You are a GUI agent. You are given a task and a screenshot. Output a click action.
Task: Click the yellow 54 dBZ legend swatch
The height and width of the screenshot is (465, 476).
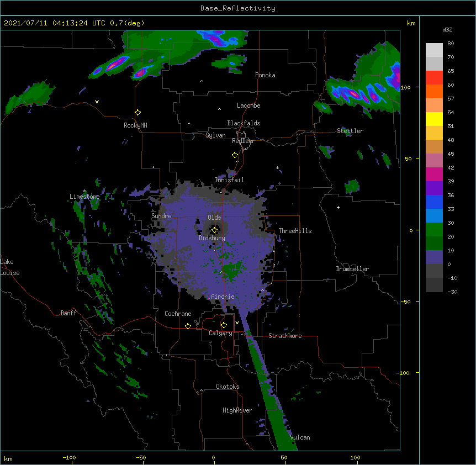[x=434, y=119]
